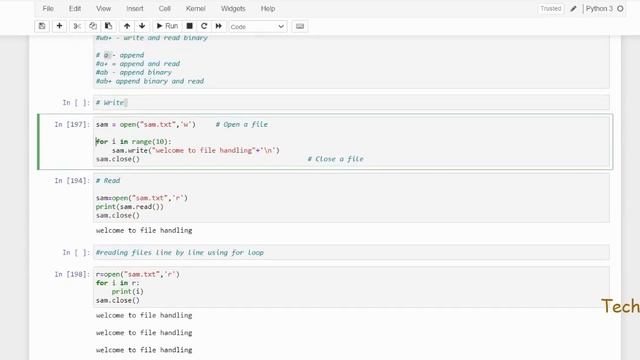Click the '# a - append' comment
Viewport: 640px width, 360px height.
tap(120, 55)
